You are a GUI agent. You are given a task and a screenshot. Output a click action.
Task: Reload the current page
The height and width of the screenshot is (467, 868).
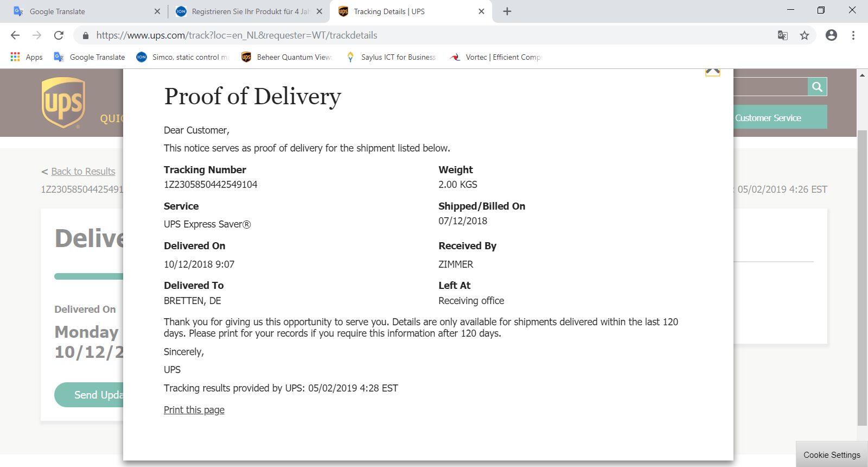(59, 35)
